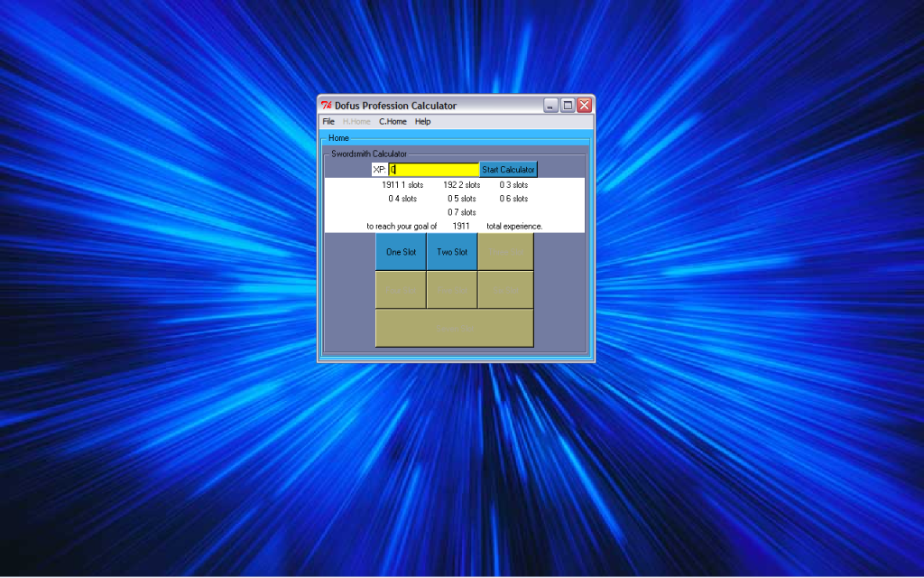The height and width of the screenshot is (578, 924).
Task: Click the Tk feather icon in title bar
Action: click(x=327, y=106)
